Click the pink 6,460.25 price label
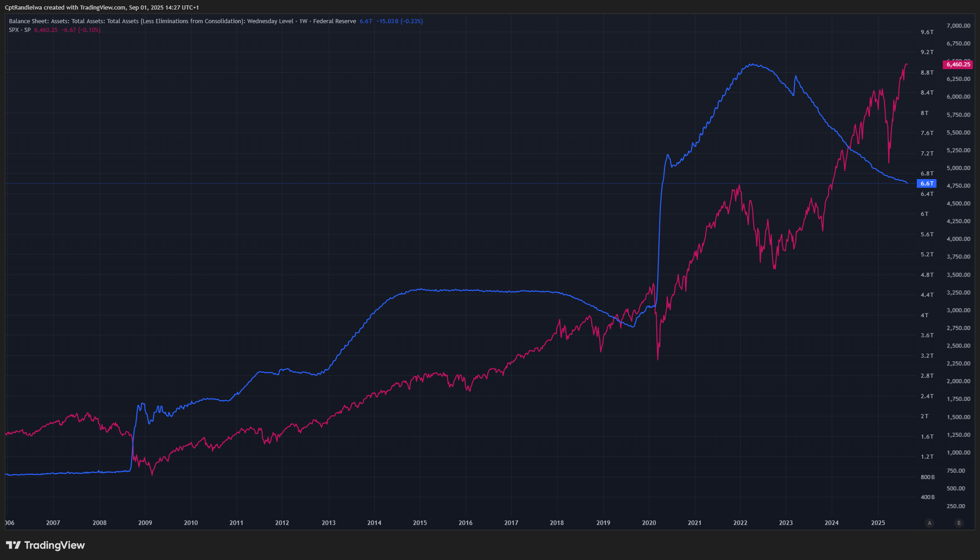This screenshot has height=560, width=980. click(x=958, y=65)
